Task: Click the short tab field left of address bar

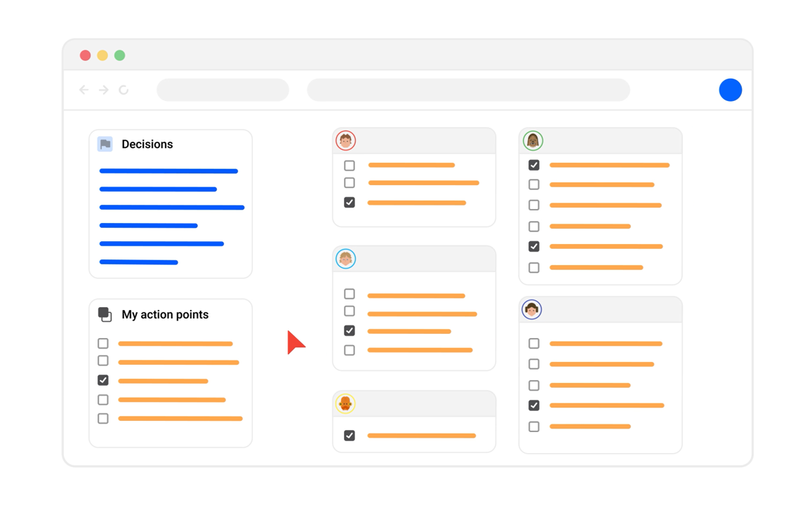Action: click(222, 90)
